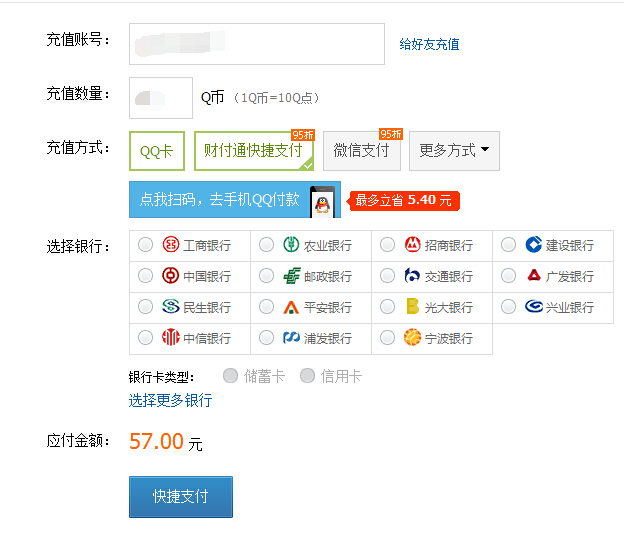
Task: Click the 95折 badge on 财付通快捷支付
Action: pos(303,135)
